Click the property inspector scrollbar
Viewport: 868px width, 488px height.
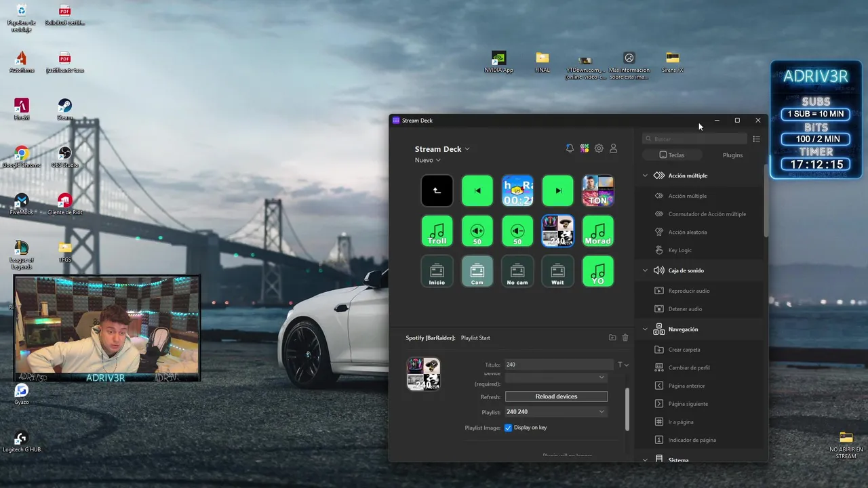[x=627, y=409]
